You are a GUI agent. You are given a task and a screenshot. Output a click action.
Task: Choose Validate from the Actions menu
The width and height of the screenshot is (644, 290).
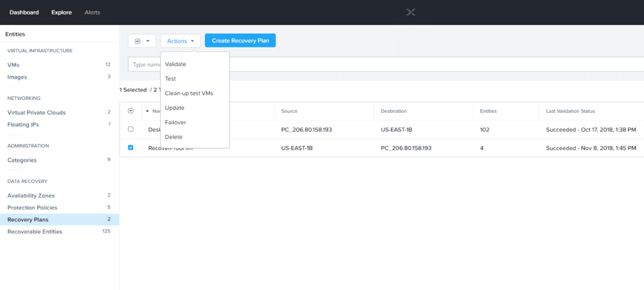pyautogui.click(x=175, y=64)
